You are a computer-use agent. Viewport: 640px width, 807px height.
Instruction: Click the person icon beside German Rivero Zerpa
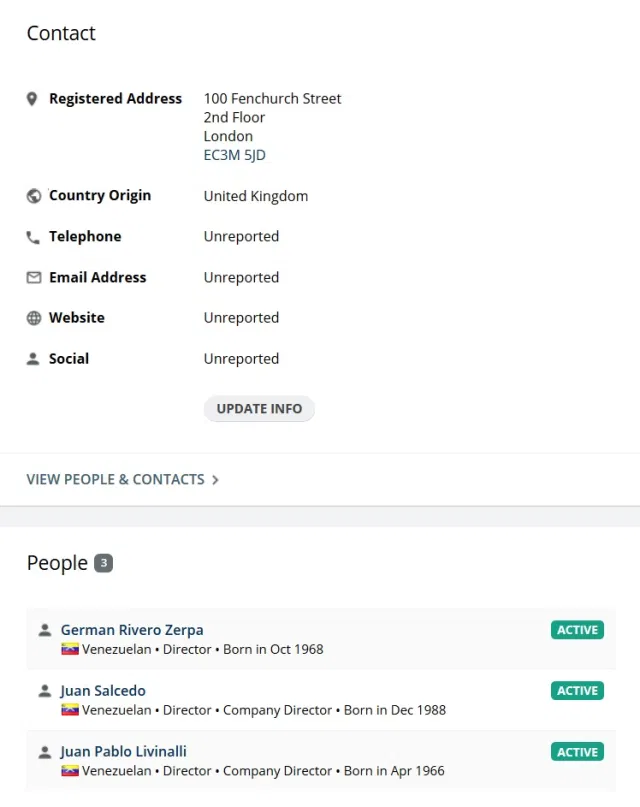(45, 630)
